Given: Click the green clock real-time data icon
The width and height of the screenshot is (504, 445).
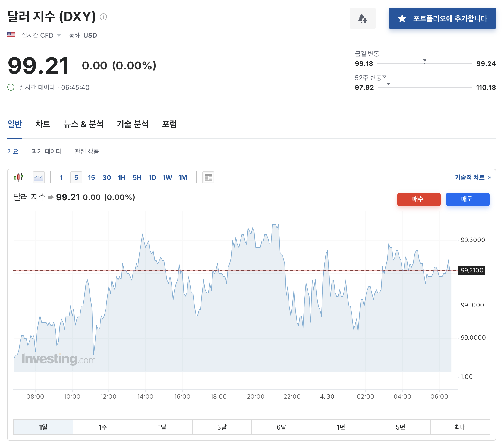Looking at the screenshot, I should click(x=11, y=87).
